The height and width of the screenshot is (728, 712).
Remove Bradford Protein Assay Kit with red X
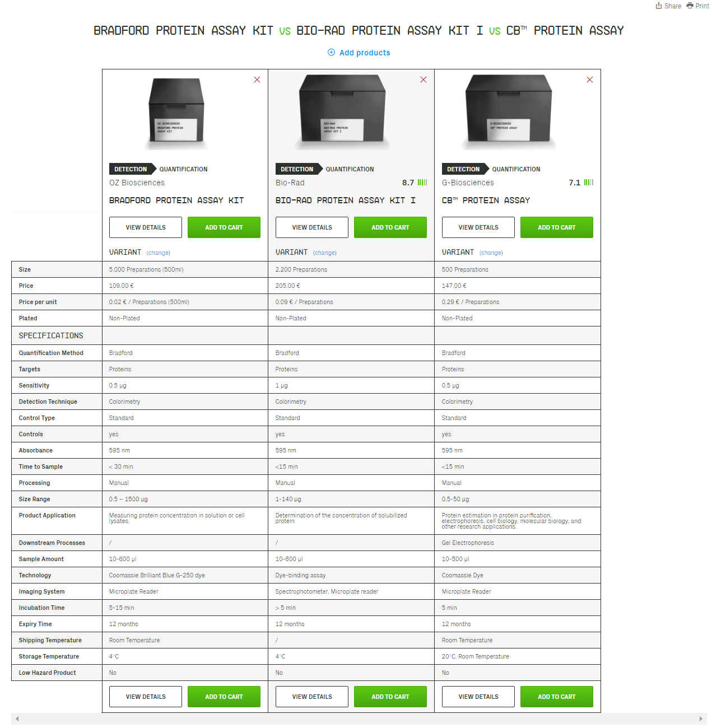(x=257, y=80)
